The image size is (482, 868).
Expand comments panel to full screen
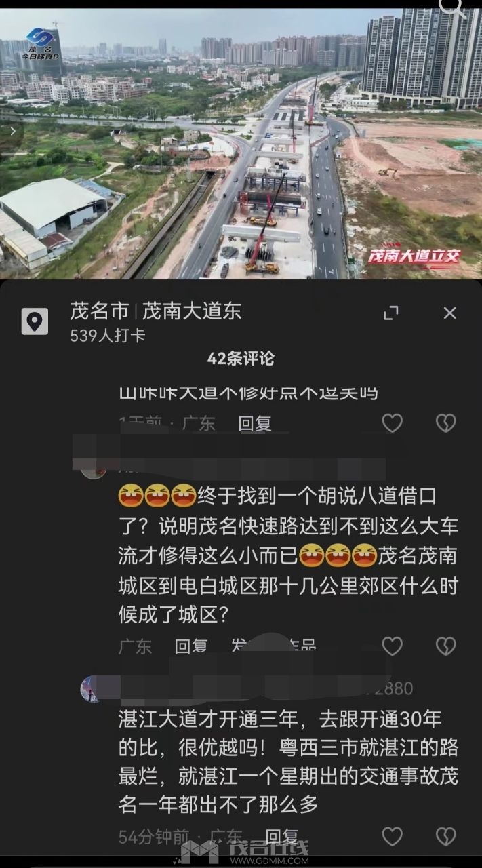[391, 313]
